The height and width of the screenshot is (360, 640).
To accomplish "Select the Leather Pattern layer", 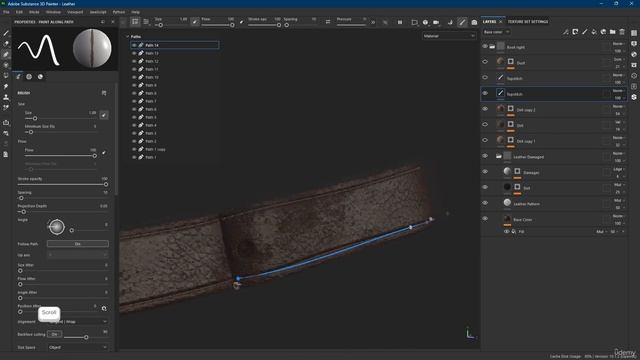I will 553,203.
